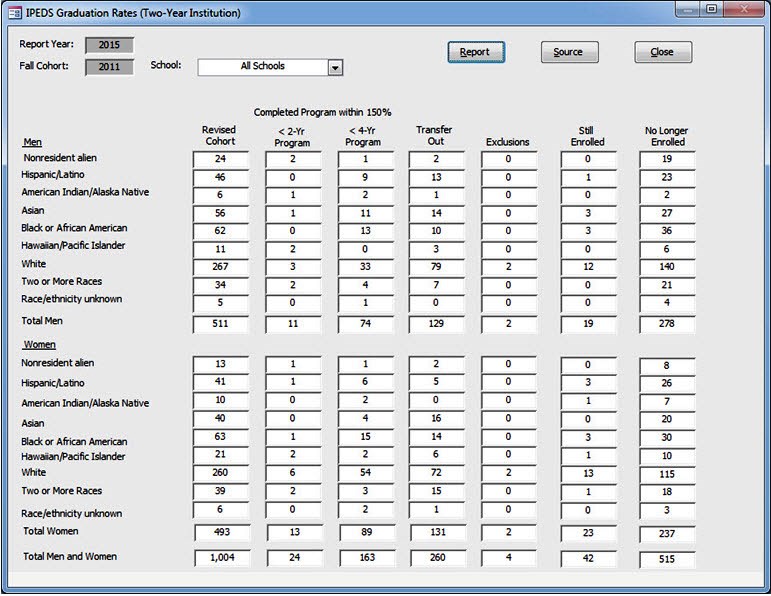Click Women White transfer out value 72
This screenshot has height=596, width=771.
(436, 473)
